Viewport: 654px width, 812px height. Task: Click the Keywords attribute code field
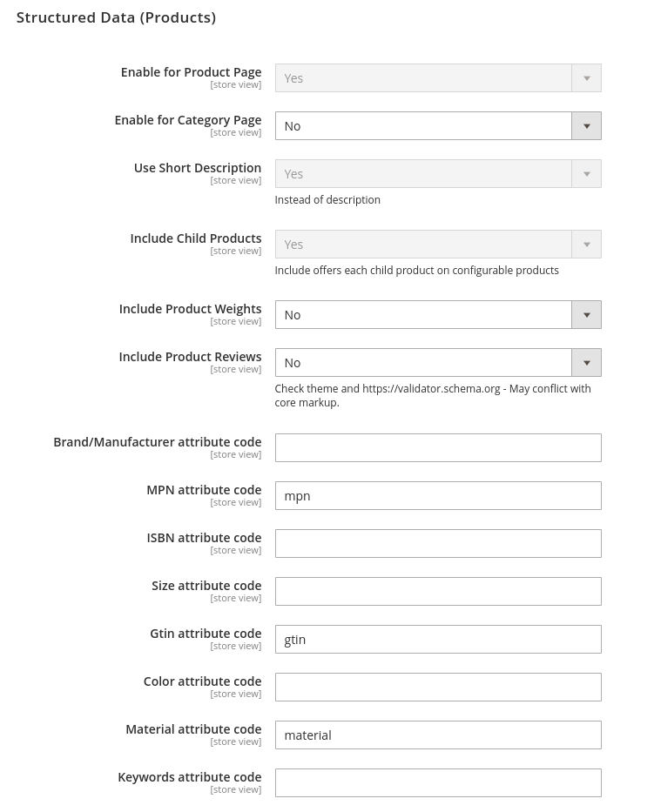pos(438,782)
